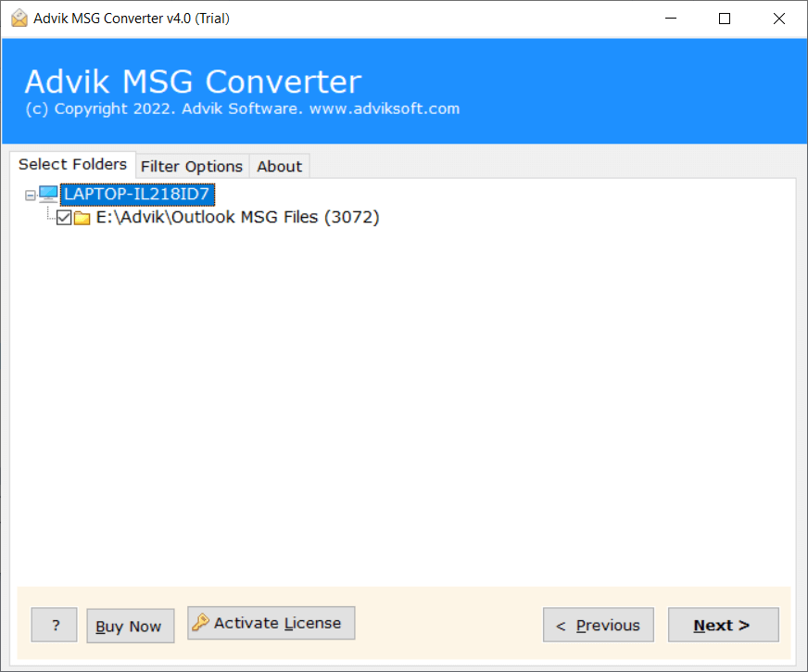Close the Advik MSG Converter window
The width and height of the screenshot is (808, 672).
point(778,19)
